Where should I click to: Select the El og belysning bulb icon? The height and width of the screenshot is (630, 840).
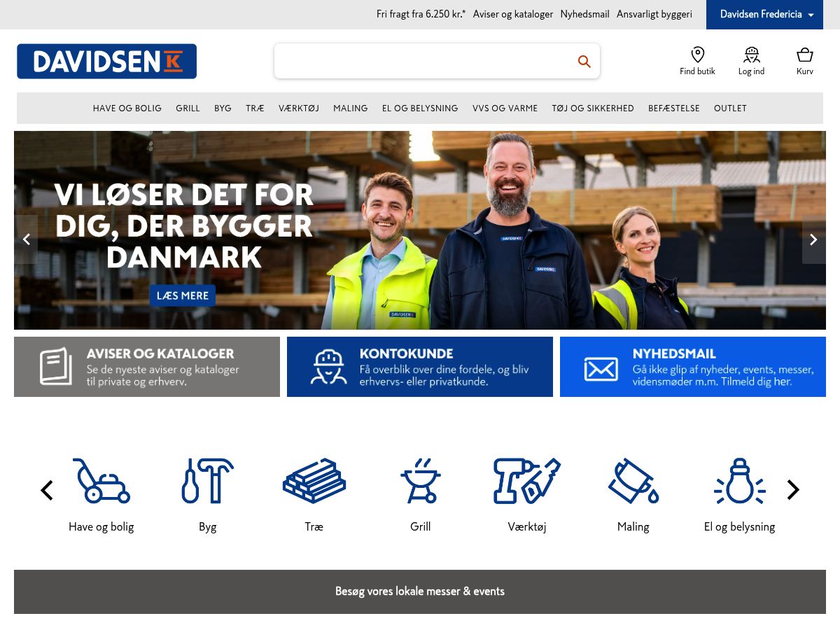coord(740,481)
